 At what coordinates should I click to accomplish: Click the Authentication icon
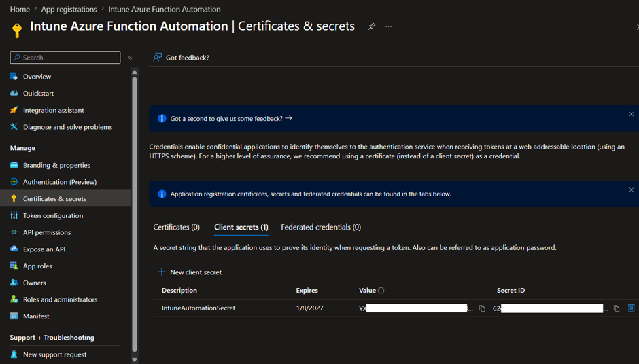point(14,181)
